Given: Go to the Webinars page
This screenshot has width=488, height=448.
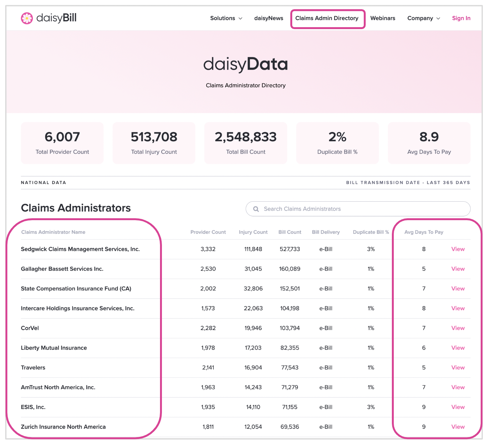Looking at the screenshot, I should pyautogui.click(x=383, y=18).
